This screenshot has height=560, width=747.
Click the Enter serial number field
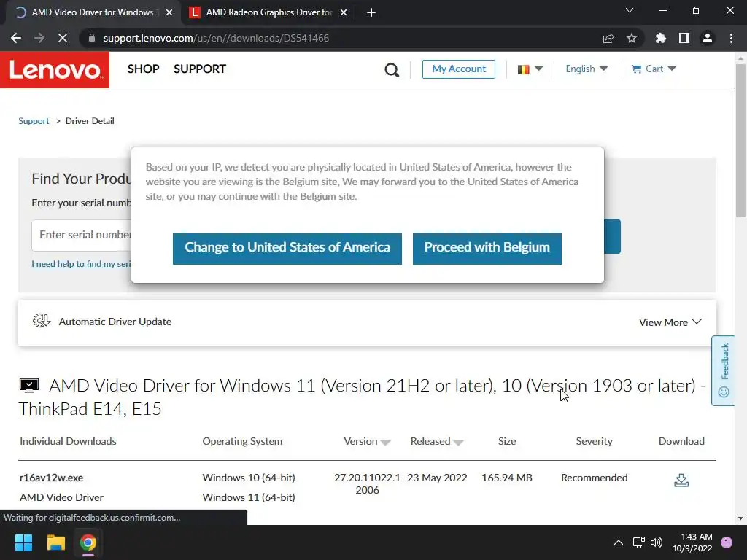click(x=82, y=236)
